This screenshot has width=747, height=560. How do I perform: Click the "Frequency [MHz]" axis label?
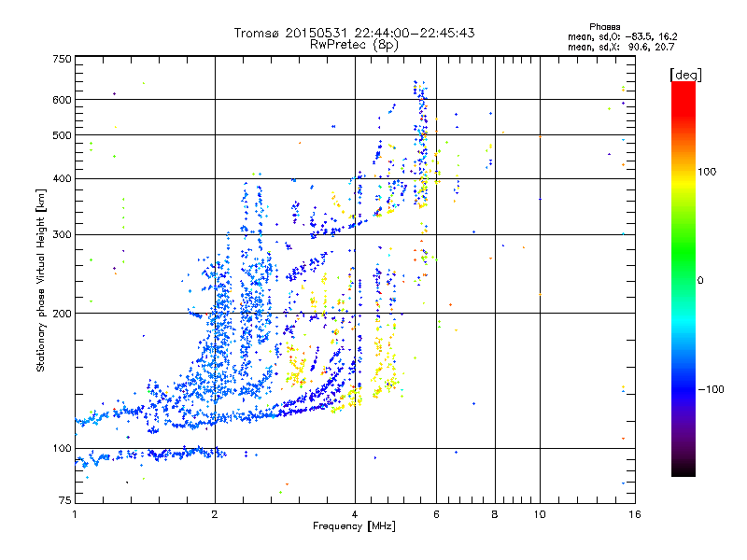354,526
